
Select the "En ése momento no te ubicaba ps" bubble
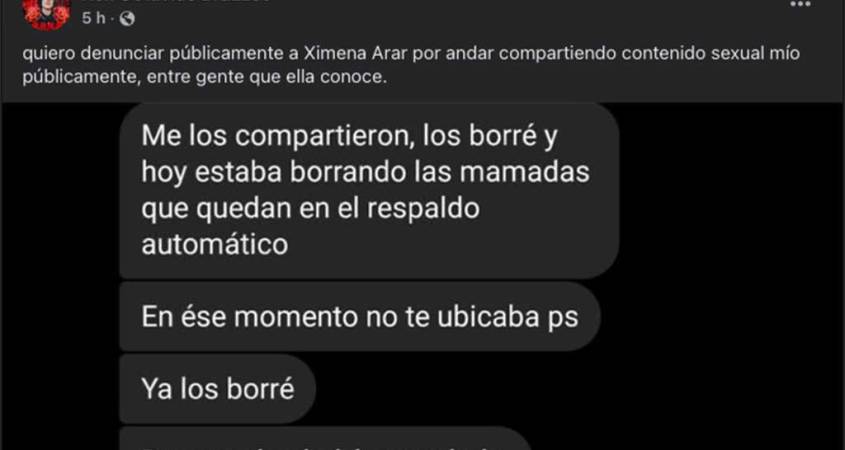[x=359, y=317]
